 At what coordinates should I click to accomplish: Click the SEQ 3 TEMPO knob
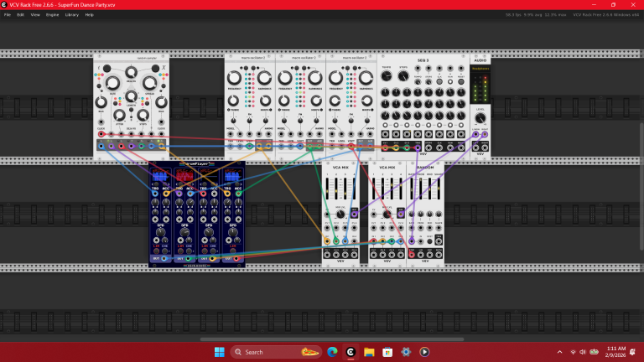pyautogui.click(x=387, y=76)
